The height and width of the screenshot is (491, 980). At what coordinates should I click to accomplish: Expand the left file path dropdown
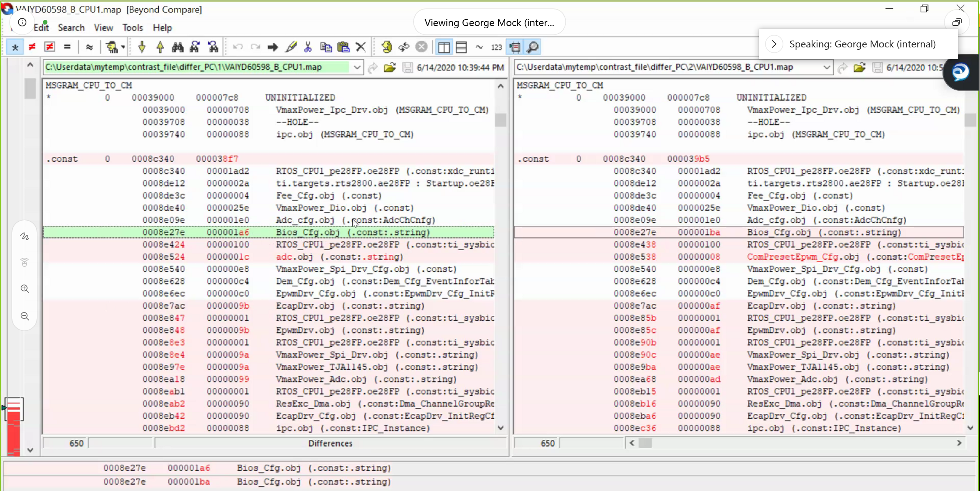pyautogui.click(x=357, y=67)
